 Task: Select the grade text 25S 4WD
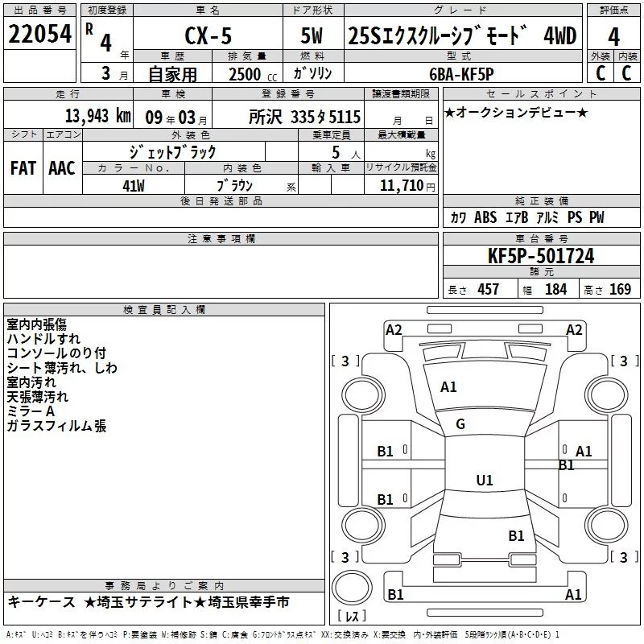click(x=462, y=35)
